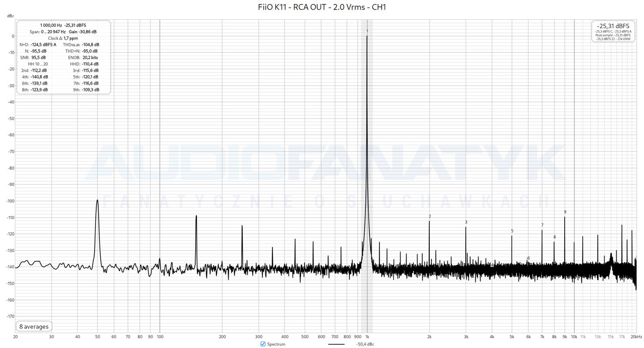Click the '-25,3 dBFS 22 - 22k UNW' readout line
Viewport: 644px width, 348px height.
613,39
